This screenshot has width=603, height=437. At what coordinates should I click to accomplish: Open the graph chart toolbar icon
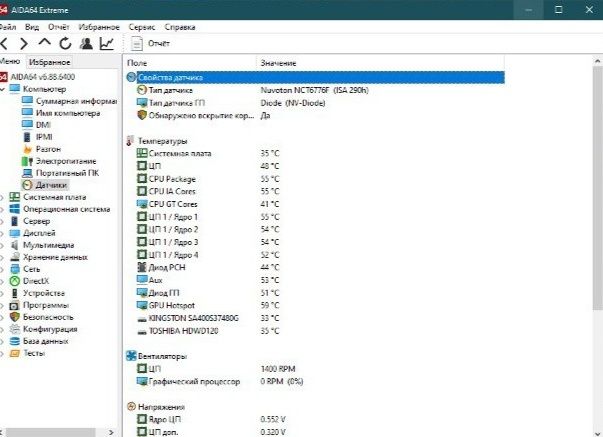(x=107, y=43)
